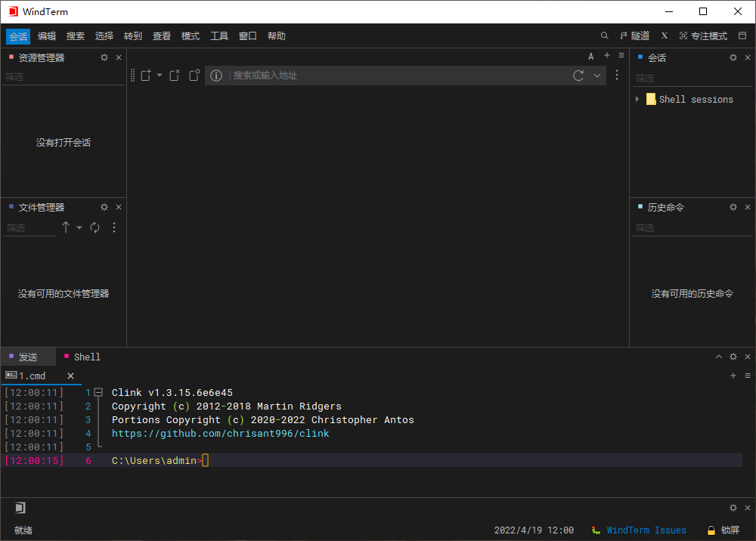The image size is (756, 541).
Task: Click the search magnifier icon in menu bar
Action: point(604,36)
